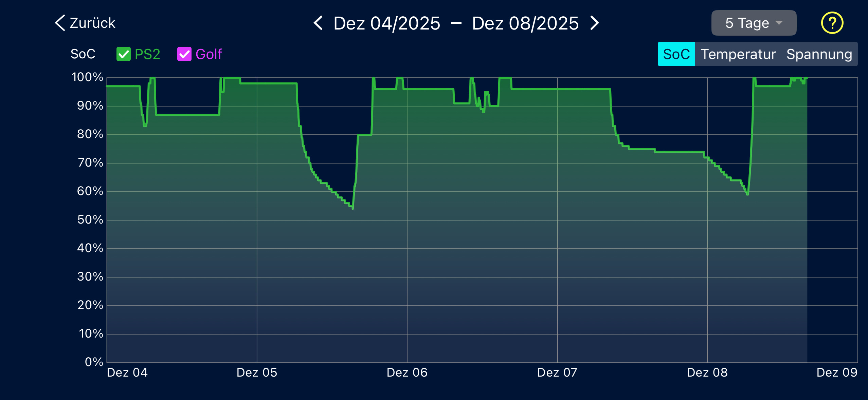Click the yellow help question mark icon
The height and width of the screenshot is (400, 868).
click(x=832, y=23)
